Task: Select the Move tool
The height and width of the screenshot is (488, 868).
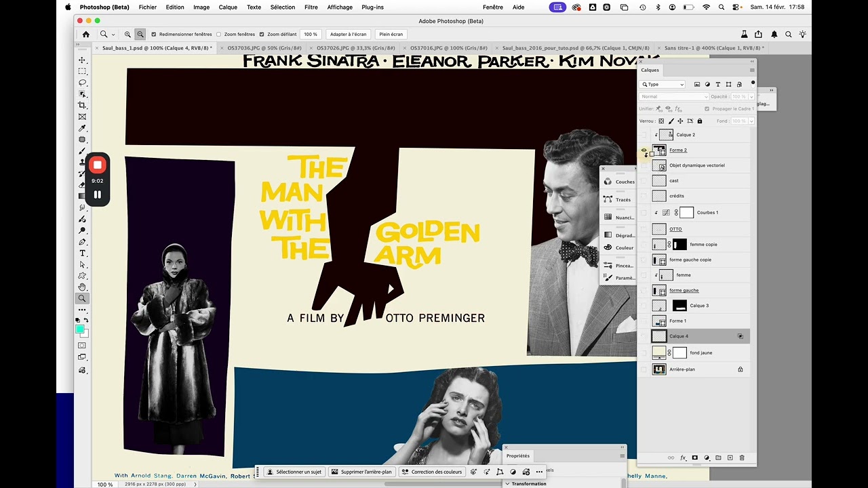Action: coord(82,60)
